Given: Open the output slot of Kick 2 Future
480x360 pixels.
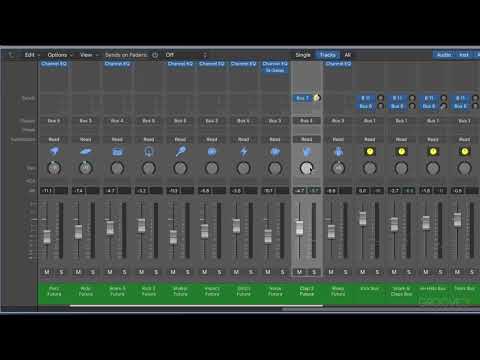Looking at the screenshot, I should [x=149, y=121].
